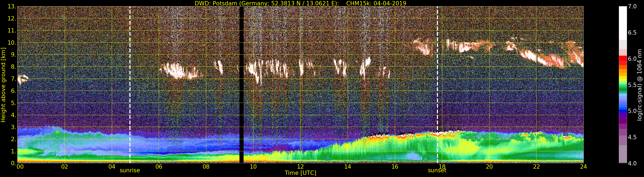Click the time tick label '00'
The height and width of the screenshot is (177, 644).
click(x=20, y=167)
